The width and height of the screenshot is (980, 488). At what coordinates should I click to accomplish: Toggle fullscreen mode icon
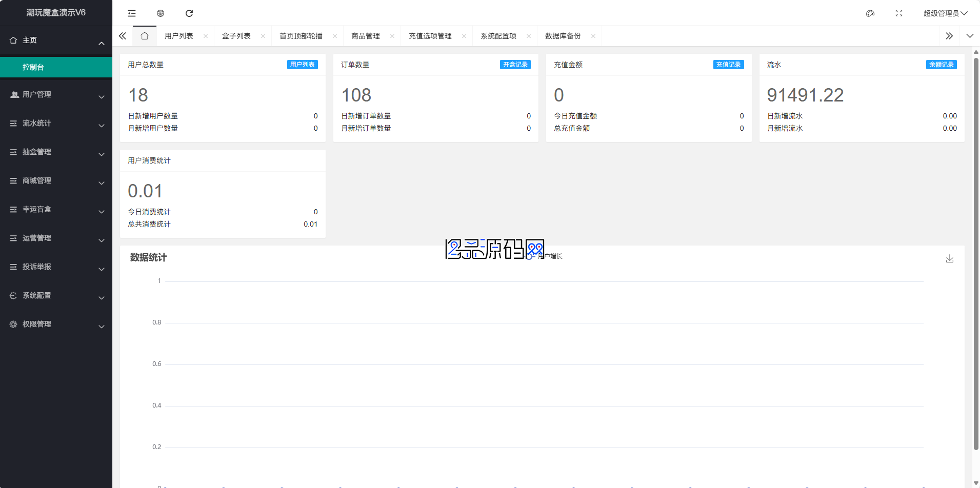pyautogui.click(x=899, y=13)
